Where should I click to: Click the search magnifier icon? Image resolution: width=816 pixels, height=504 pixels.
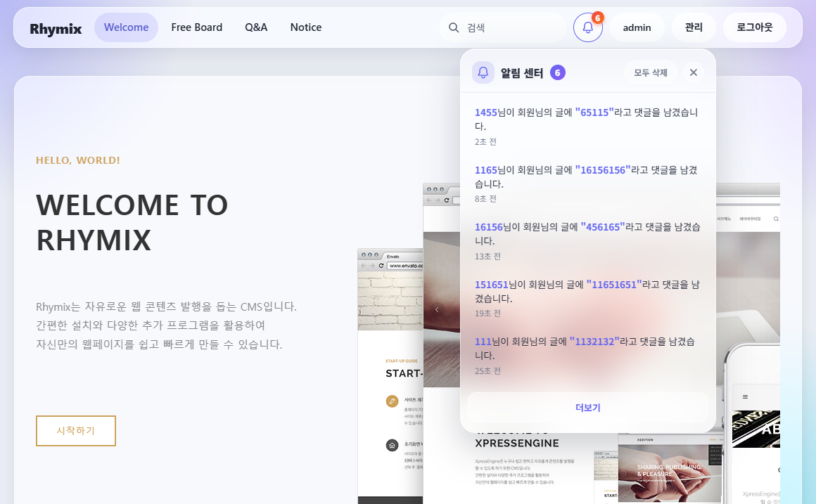point(454,27)
